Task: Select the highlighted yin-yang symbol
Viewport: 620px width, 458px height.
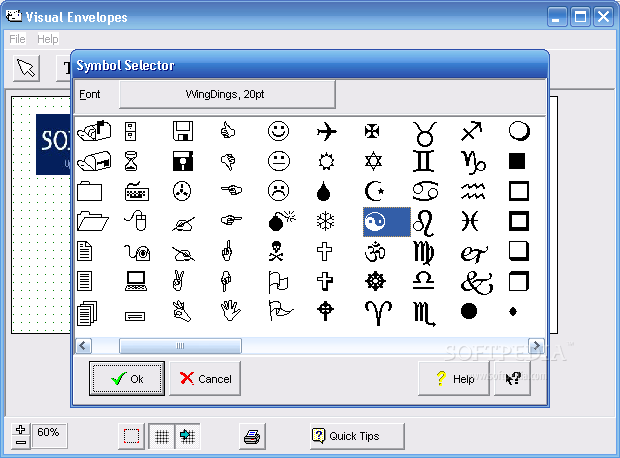Action: pyautogui.click(x=387, y=221)
